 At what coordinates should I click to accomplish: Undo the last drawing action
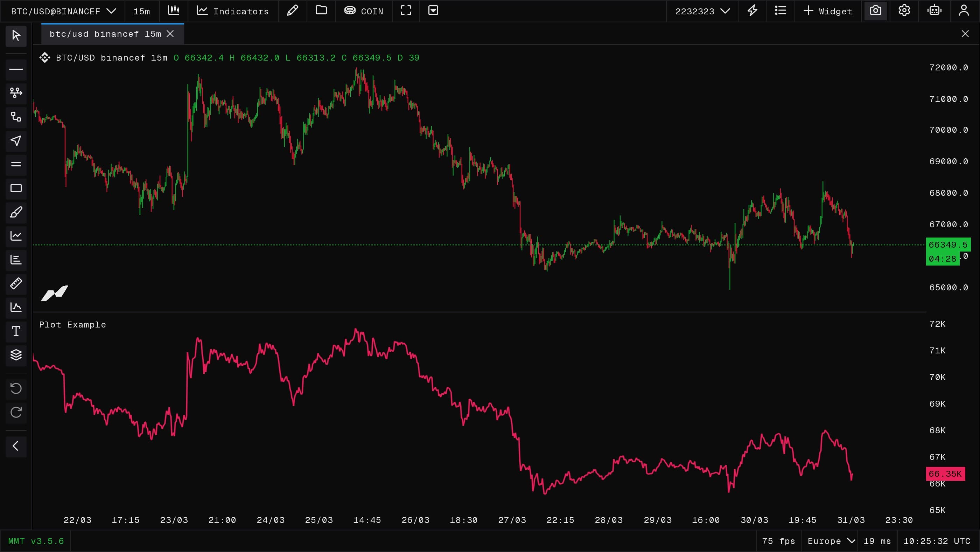(x=16, y=389)
